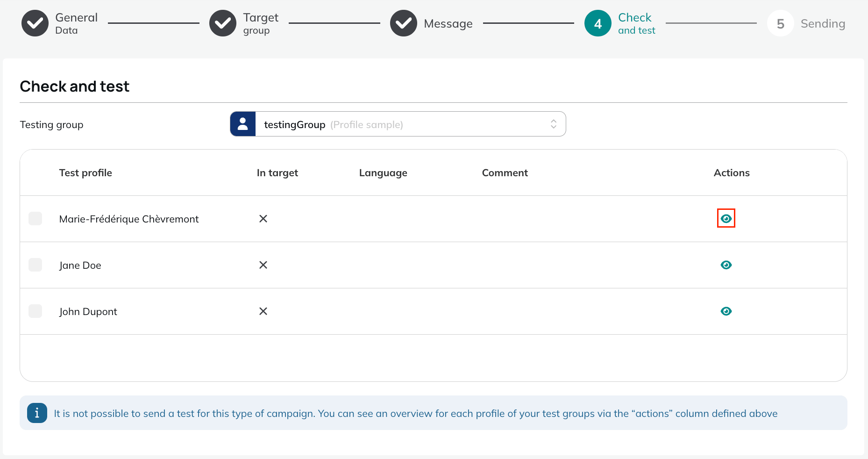
Task: Click the up-down arrows in testing group selector
Action: [x=554, y=124]
